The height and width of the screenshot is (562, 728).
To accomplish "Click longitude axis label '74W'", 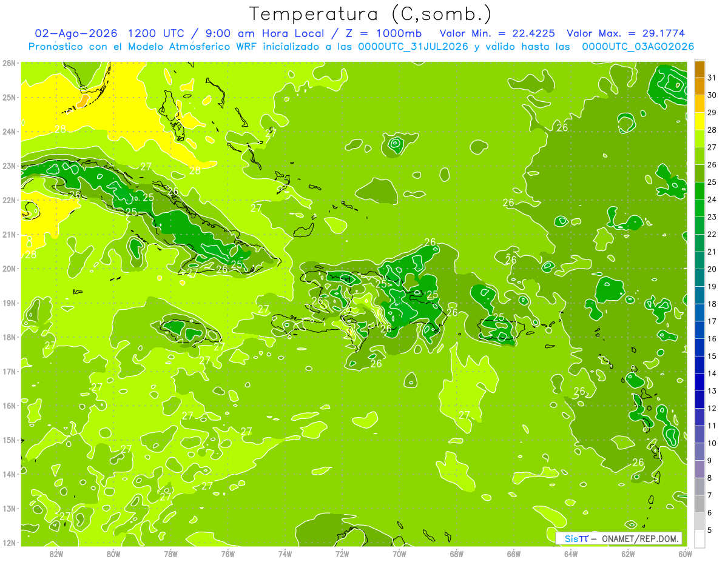I will click(285, 554).
